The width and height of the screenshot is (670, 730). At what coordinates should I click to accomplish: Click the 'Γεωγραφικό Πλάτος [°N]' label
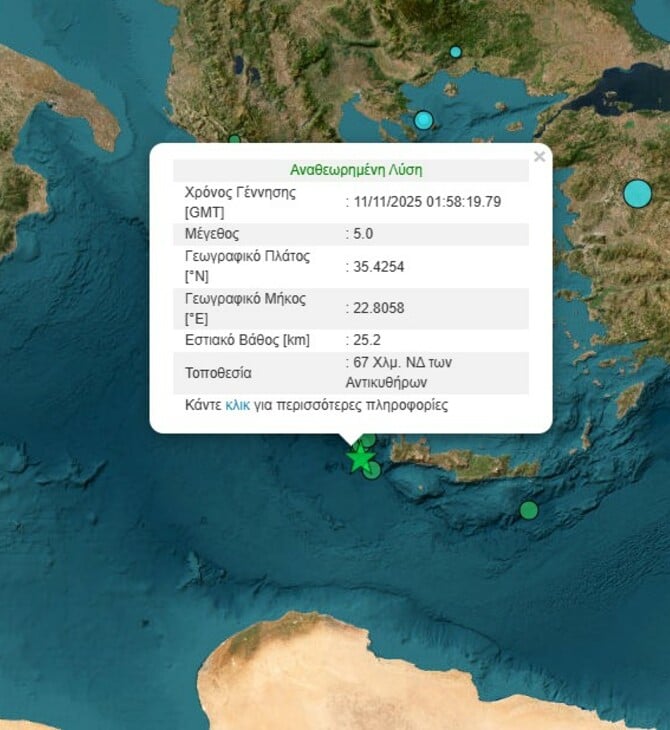tap(247, 266)
